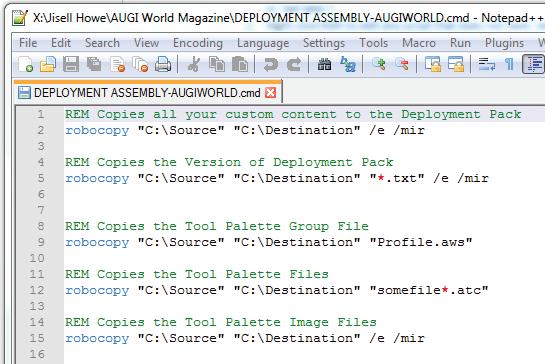This screenshot has height=364, width=545.
Task: Open the Edit menu
Action: 61,43
